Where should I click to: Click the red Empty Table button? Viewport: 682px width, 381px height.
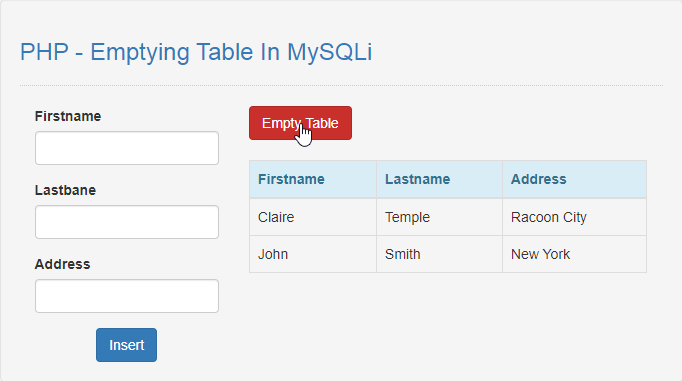(x=300, y=123)
